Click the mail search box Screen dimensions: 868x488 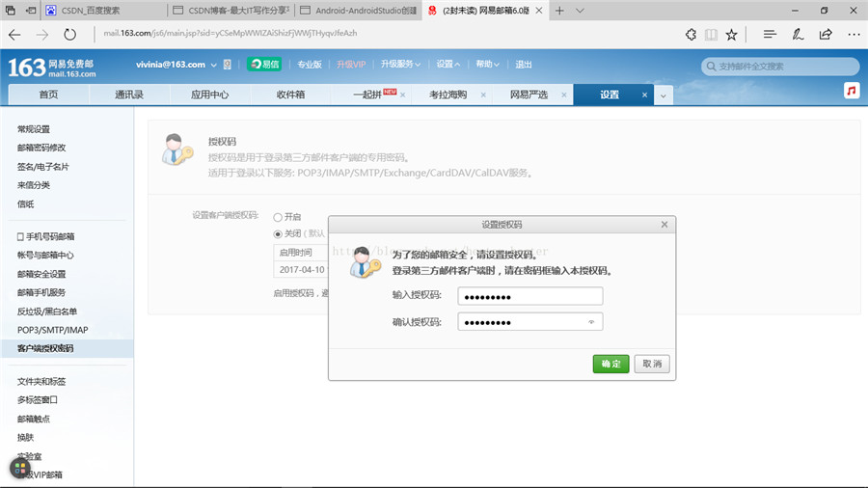tap(780, 67)
